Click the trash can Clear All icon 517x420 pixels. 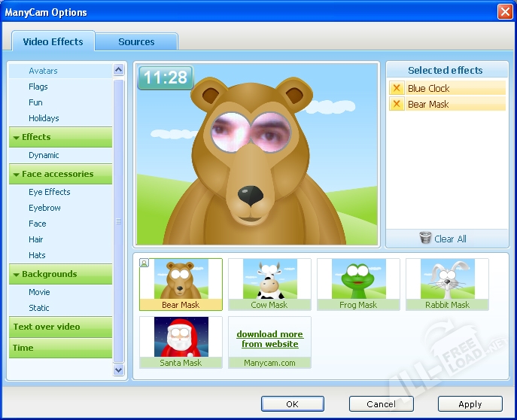point(425,239)
